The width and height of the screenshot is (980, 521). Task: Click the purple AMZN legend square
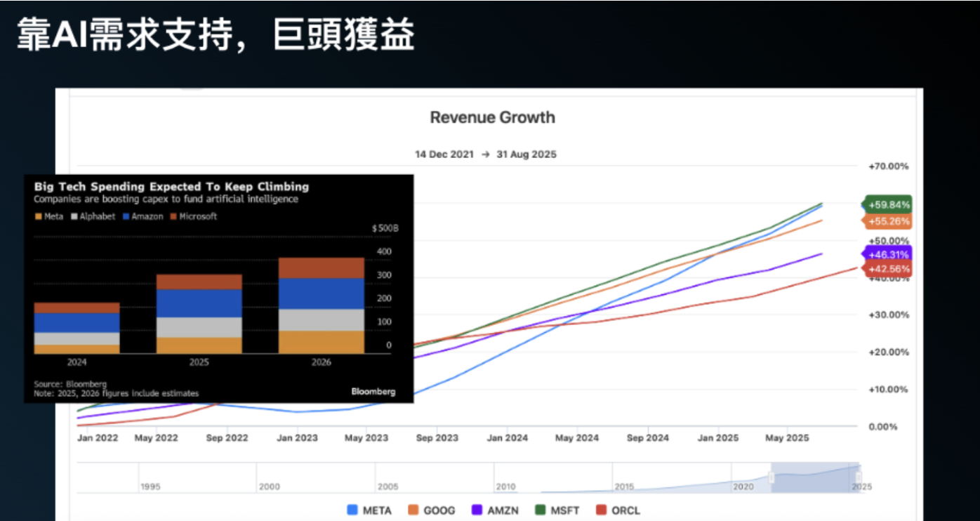476,509
